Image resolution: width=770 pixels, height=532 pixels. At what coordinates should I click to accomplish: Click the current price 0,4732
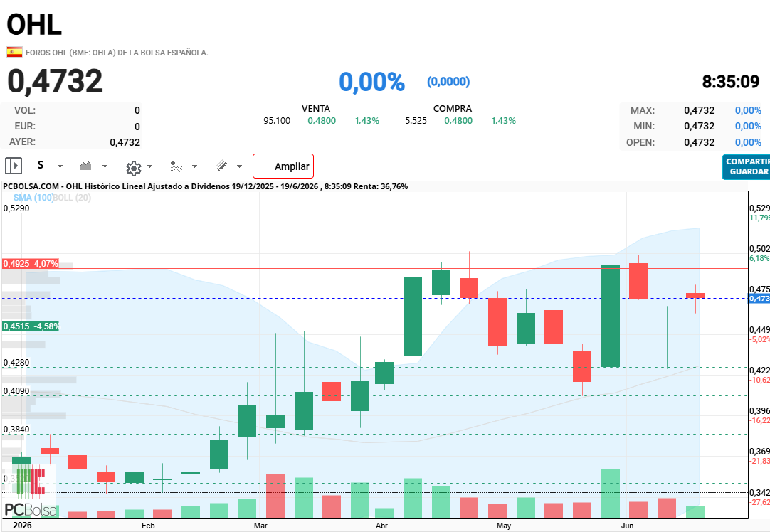click(x=55, y=81)
